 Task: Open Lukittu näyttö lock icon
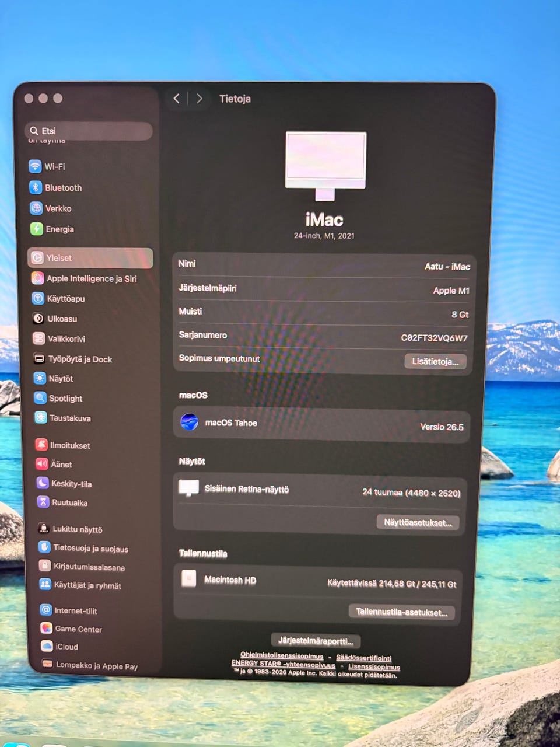(x=44, y=529)
